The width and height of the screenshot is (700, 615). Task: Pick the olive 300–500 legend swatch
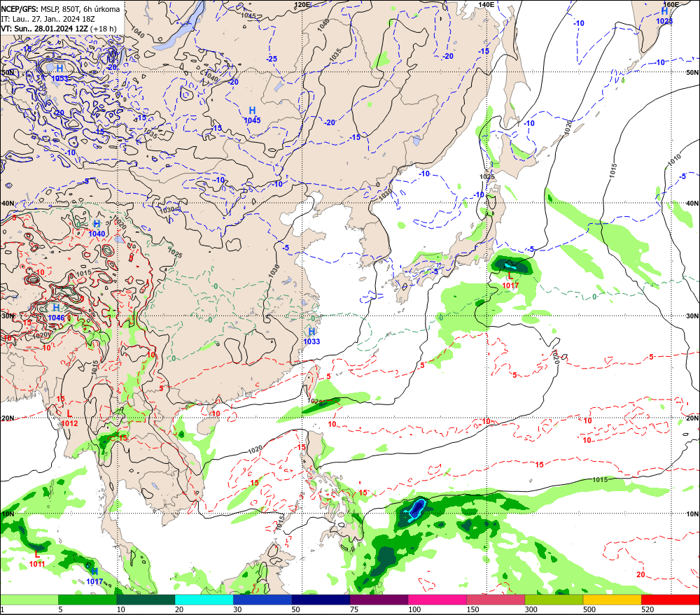[554, 600]
